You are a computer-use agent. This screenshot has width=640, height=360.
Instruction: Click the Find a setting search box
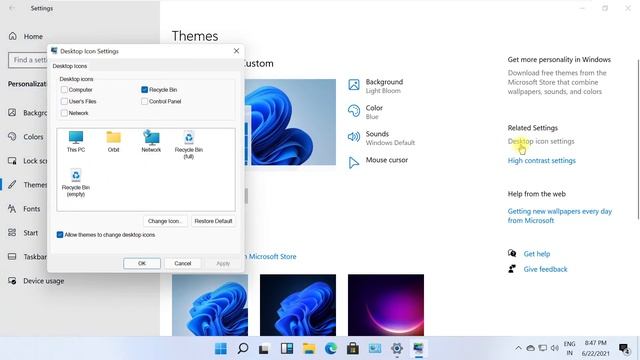coord(28,60)
